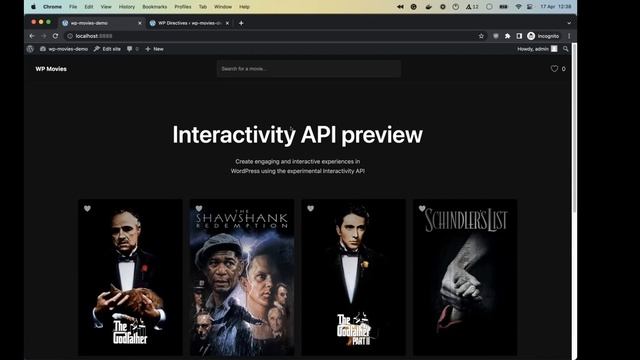Image resolution: width=640 pixels, height=360 pixels.
Task: Reload the page with the refresh icon
Action: (x=56, y=36)
